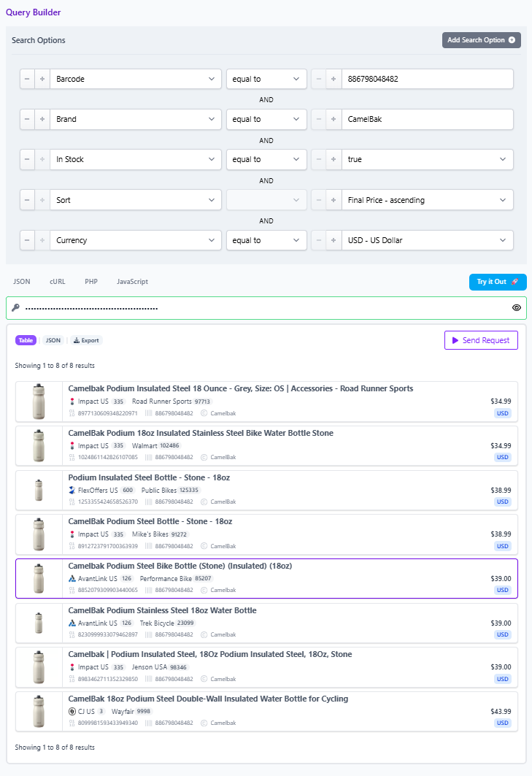Click plus next to In Stock field
This screenshot has width=532, height=776.
pos(42,159)
